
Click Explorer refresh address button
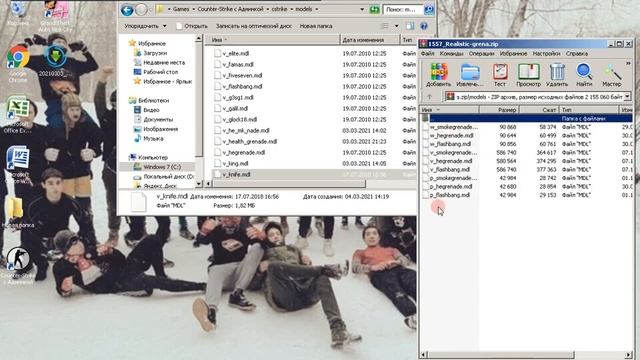pos(374,9)
